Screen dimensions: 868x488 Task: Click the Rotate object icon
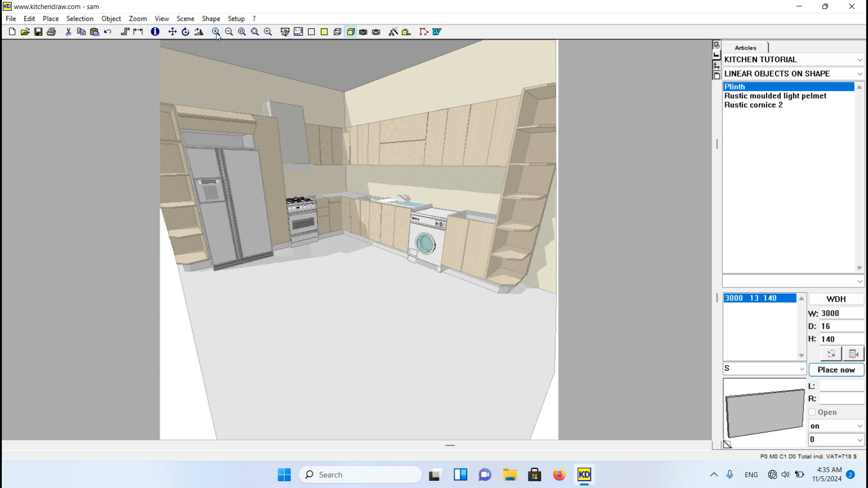185,32
